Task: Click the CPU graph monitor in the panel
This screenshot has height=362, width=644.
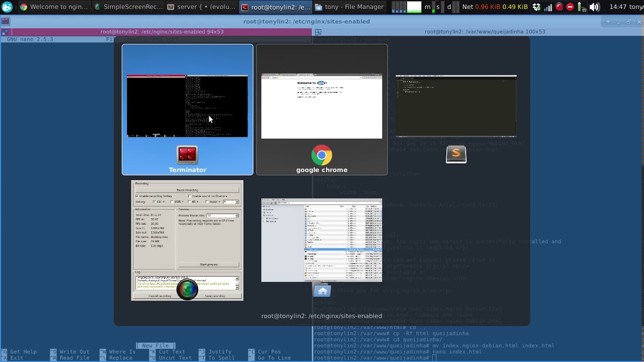Action: 407,7
